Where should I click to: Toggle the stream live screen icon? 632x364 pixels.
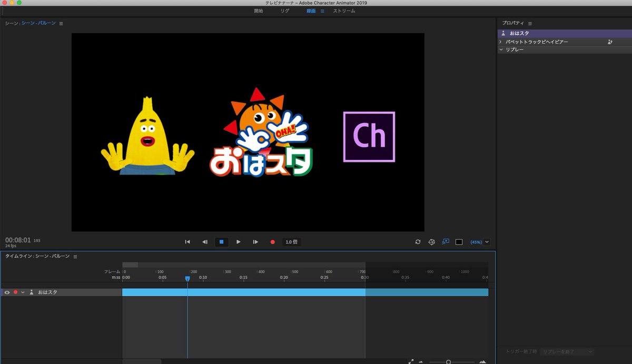coord(445,241)
